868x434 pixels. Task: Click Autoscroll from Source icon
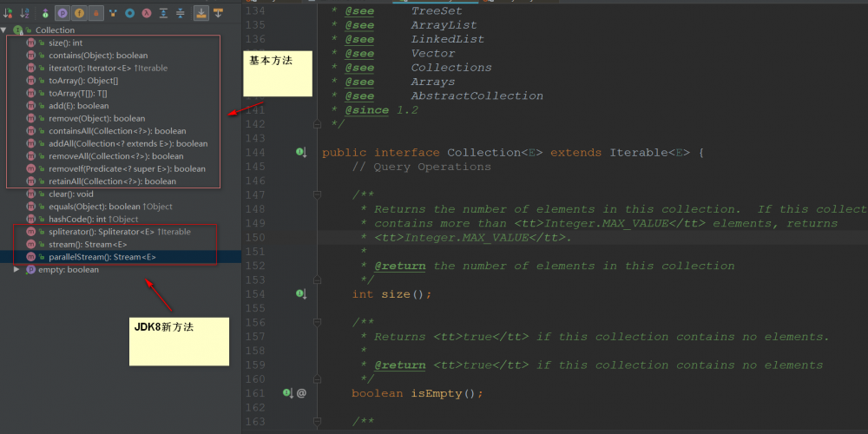point(217,13)
